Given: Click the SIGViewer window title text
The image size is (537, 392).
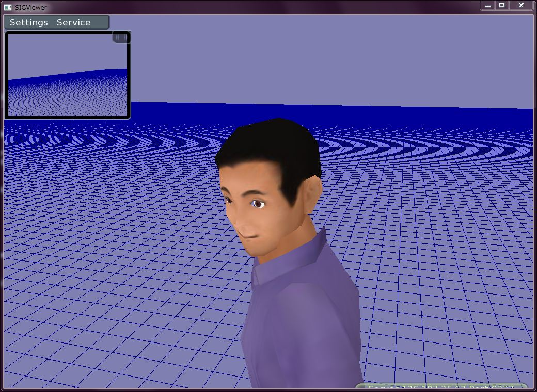Looking at the screenshot, I should tap(31, 7).
